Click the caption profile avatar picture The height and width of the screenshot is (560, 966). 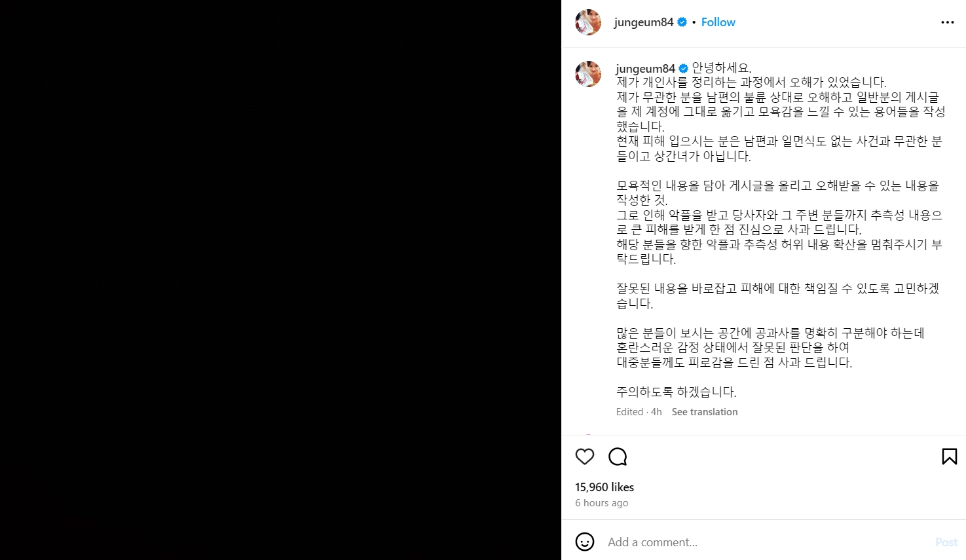tap(588, 74)
